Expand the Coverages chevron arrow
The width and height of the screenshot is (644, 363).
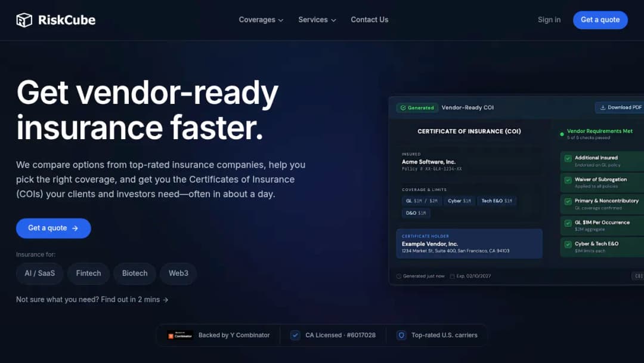(281, 20)
